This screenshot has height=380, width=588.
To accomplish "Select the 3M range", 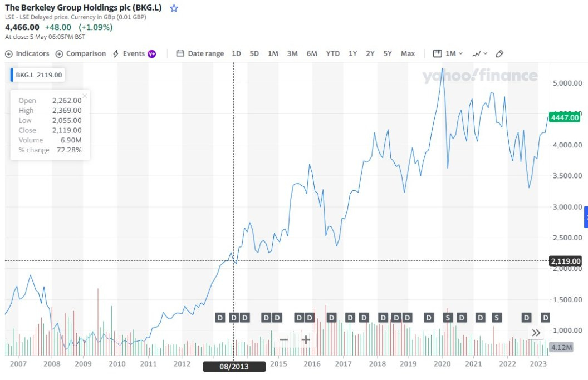I will 292,53.
